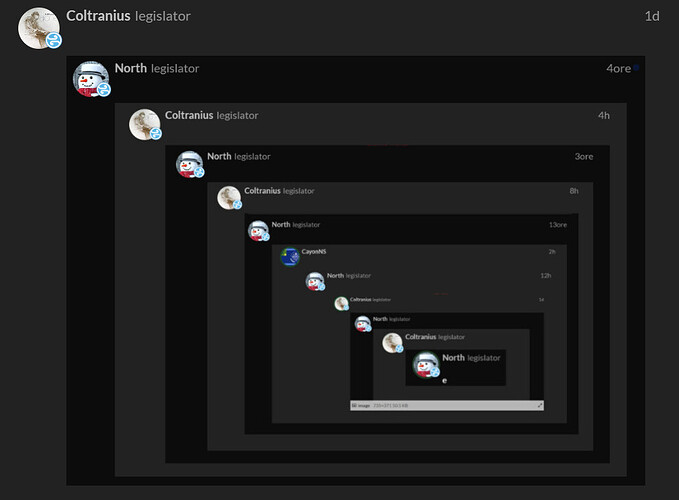Click the top-level Coltranius avatar
This screenshot has width=679, height=500.
pos(39,27)
